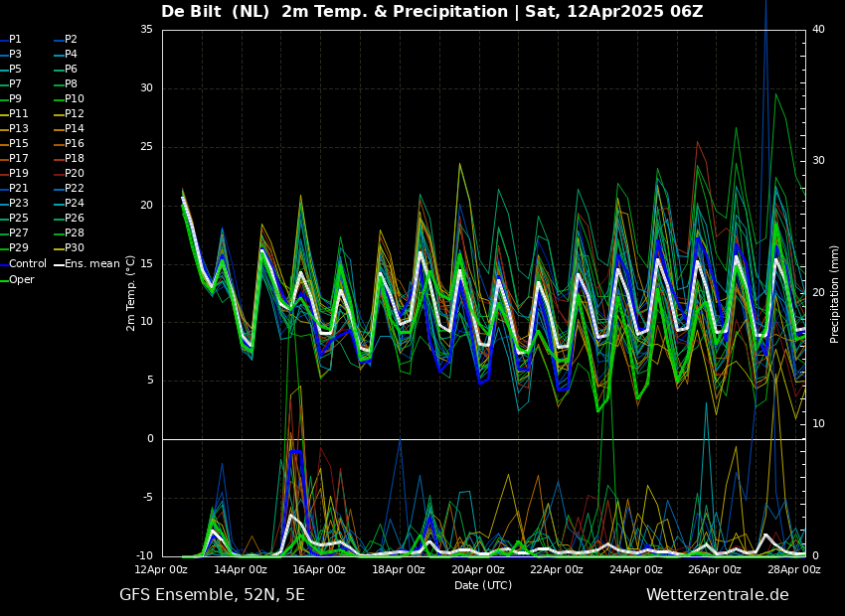Click the 12Apr 00z axis label
Viewport: 845px width, 616px height.
(161, 569)
